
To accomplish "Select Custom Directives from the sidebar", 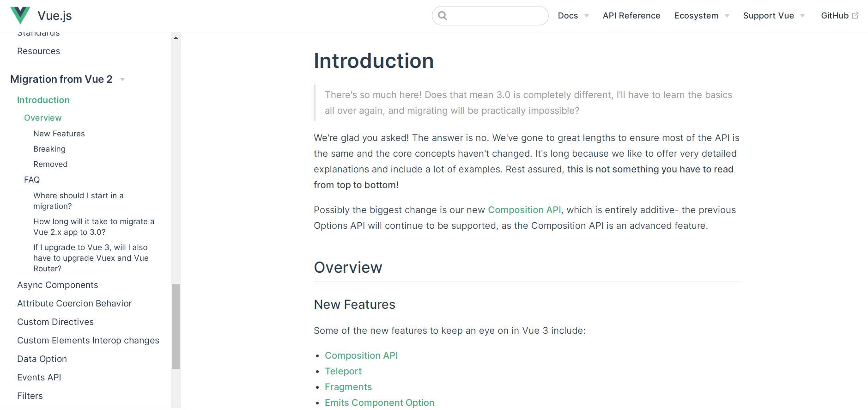I will [55, 322].
